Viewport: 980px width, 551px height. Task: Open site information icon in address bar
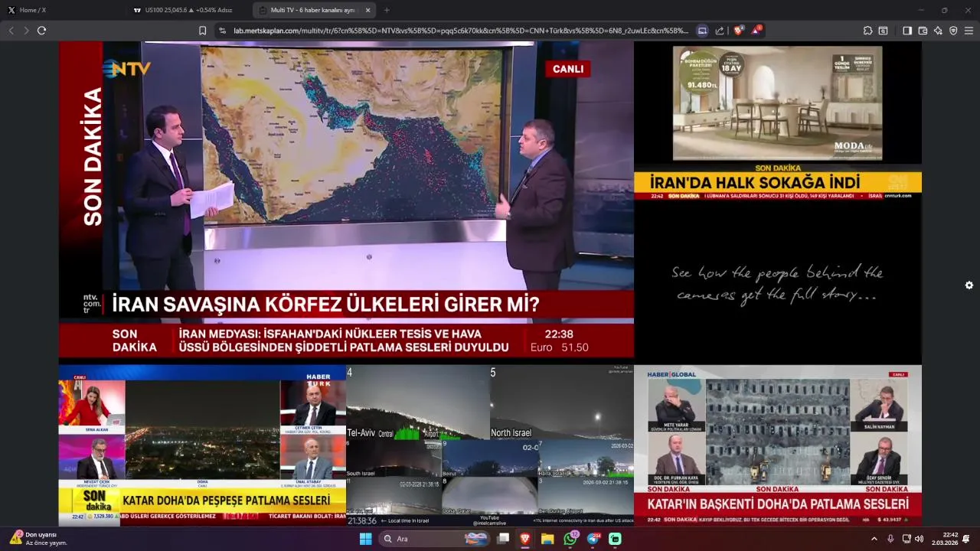pos(222,31)
